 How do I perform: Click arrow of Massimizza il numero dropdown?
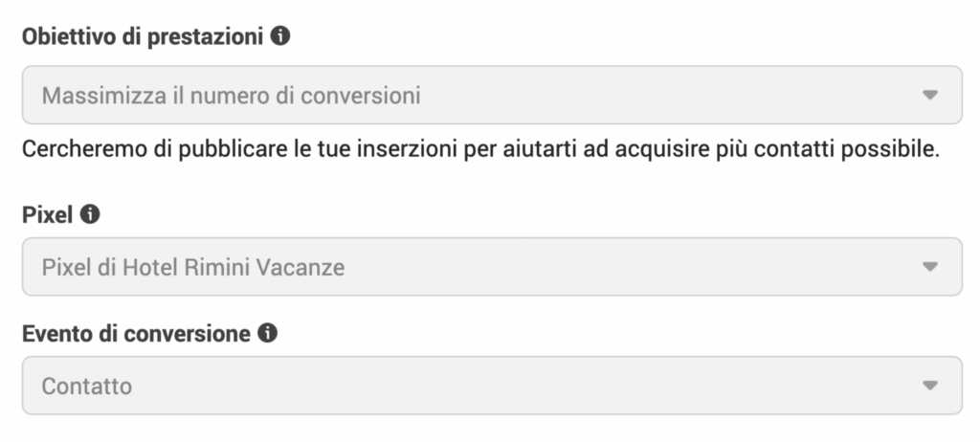point(929,96)
